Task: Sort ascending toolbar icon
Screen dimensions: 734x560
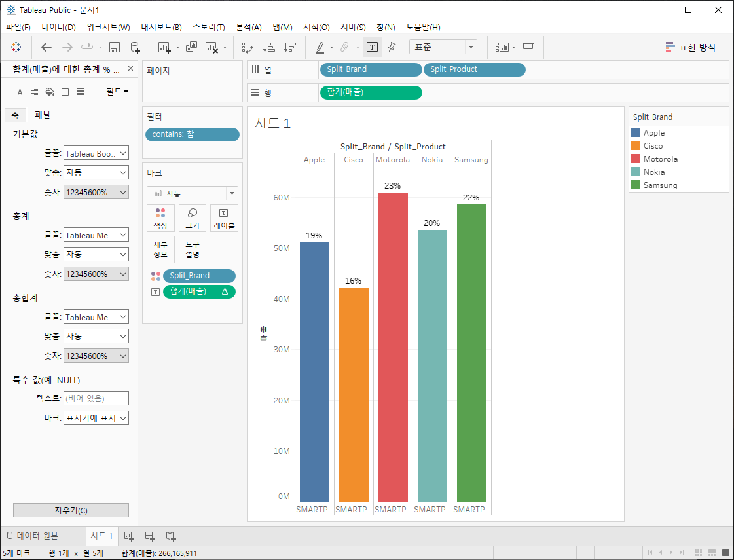Action: (268, 47)
